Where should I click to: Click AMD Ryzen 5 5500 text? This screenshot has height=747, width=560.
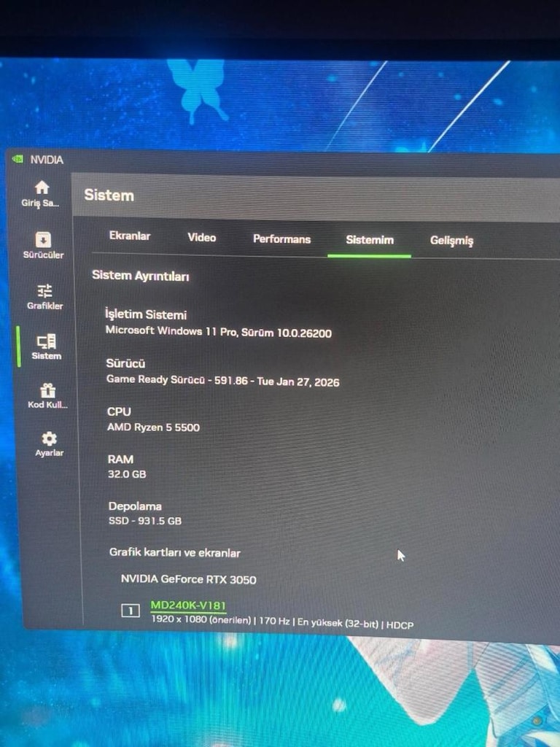click(153, 427)
